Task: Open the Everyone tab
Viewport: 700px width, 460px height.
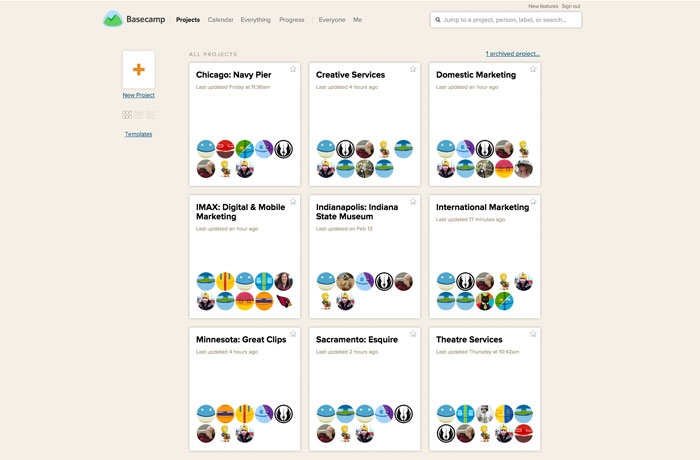Action: pos(332,20)
